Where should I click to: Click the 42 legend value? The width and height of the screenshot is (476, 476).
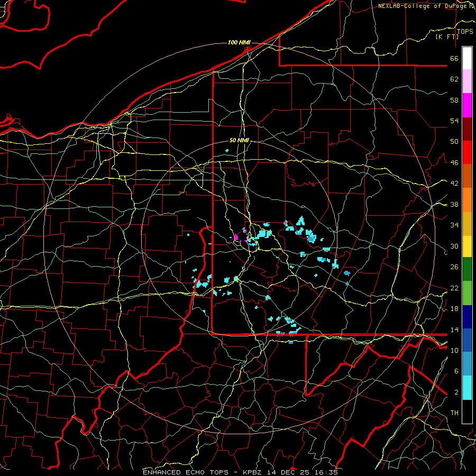pyautogui.click(x=454, y=184)
